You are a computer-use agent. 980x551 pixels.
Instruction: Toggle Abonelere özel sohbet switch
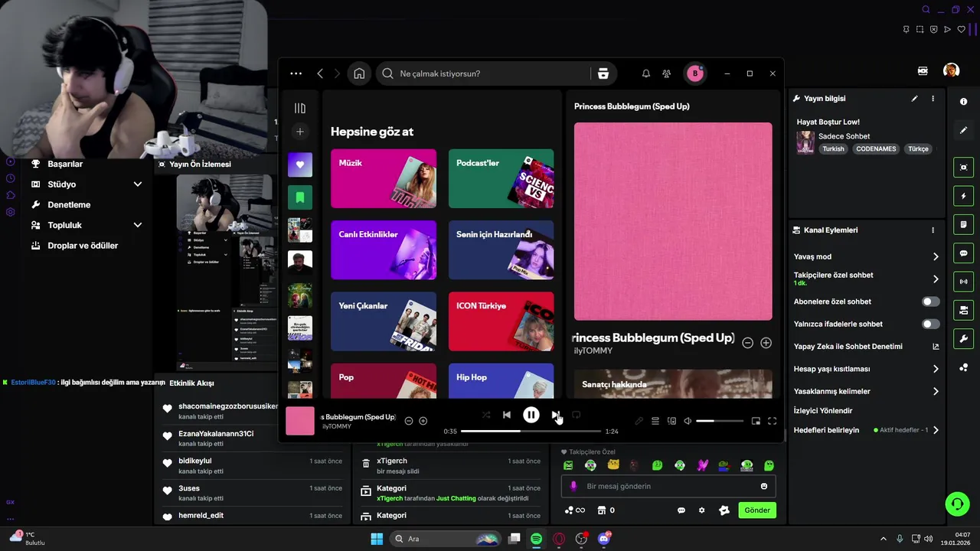(x=930, y=302)
